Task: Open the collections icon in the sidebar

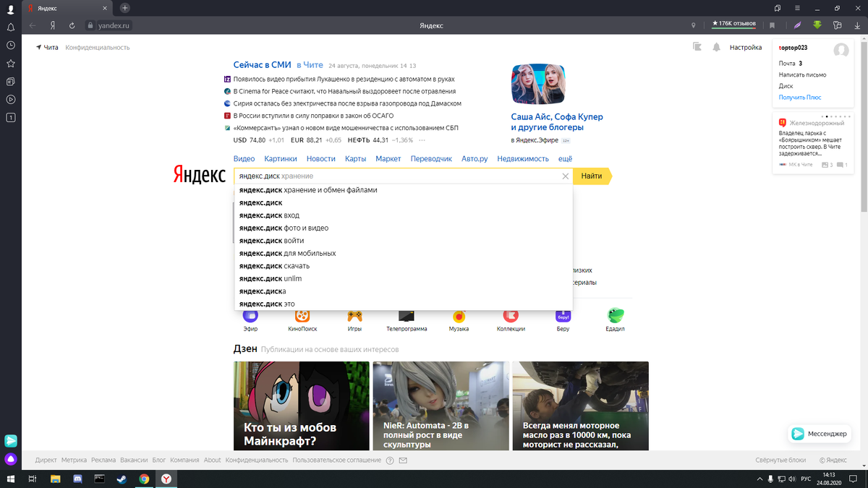Action: tap(10, 81)
